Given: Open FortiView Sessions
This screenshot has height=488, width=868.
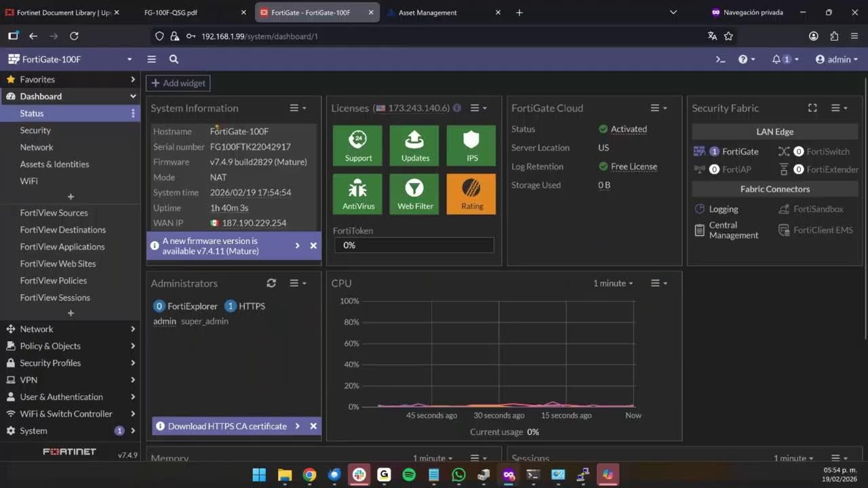Looking at the screenshot, I should 55,298.
